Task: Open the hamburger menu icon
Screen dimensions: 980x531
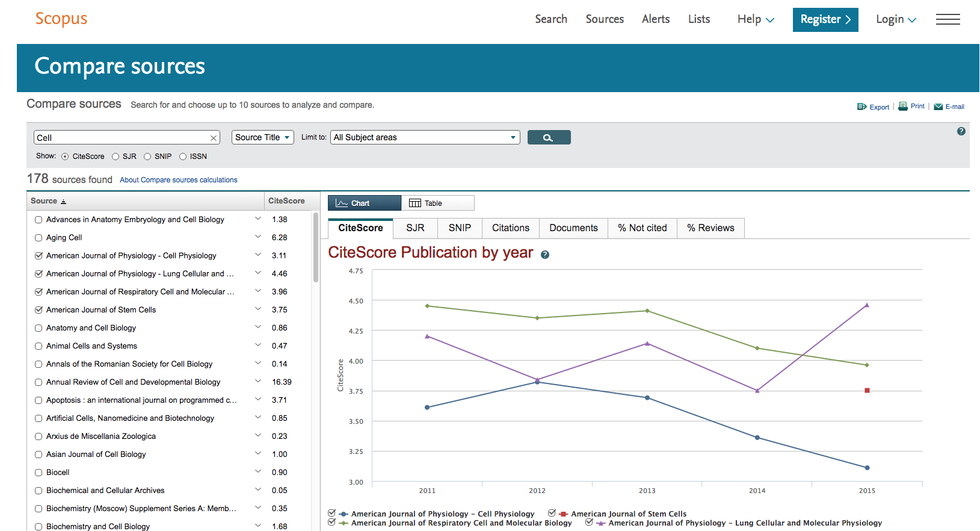Action: pyautogui.click(x=948, y=19)
